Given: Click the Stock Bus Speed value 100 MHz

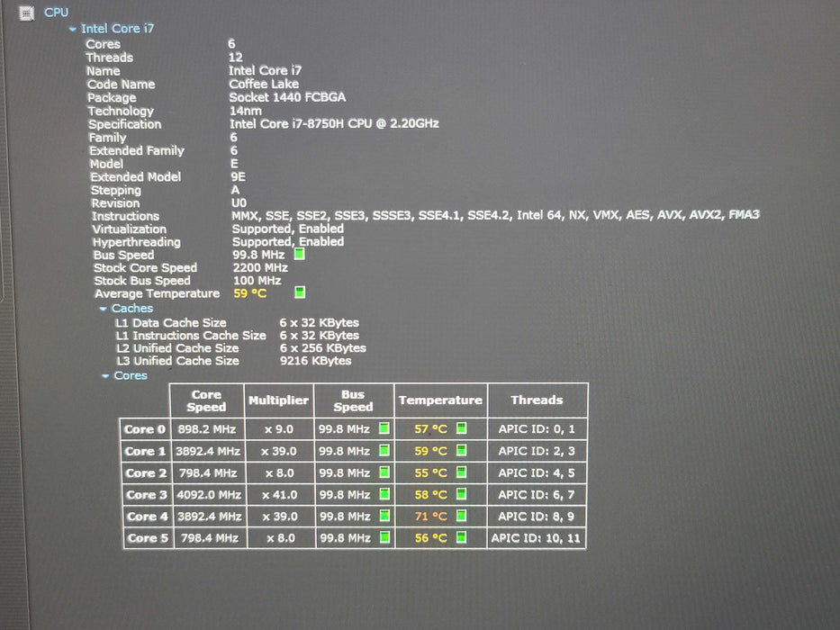Looking at the screenshot, I should pos(257,281).
